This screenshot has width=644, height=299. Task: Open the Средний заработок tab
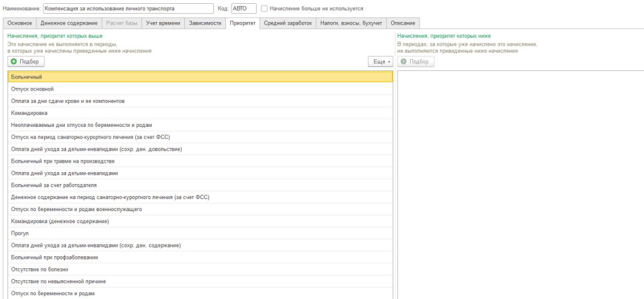point(287,23)
